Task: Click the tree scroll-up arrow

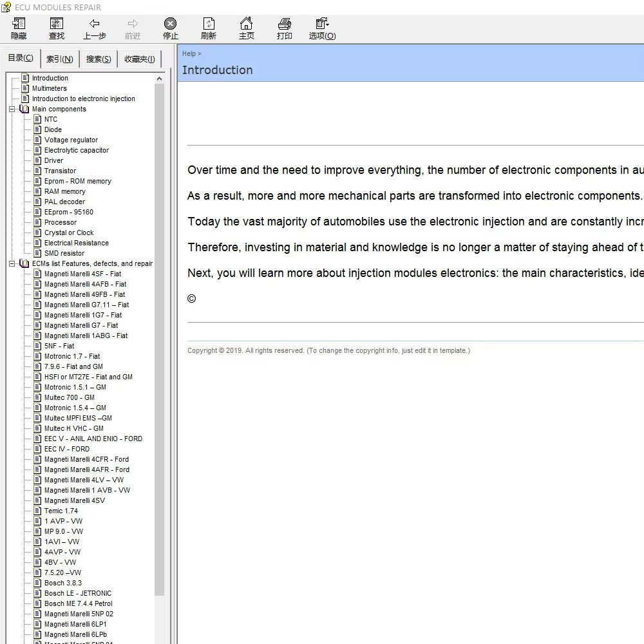Action: [x=159, y=79]
